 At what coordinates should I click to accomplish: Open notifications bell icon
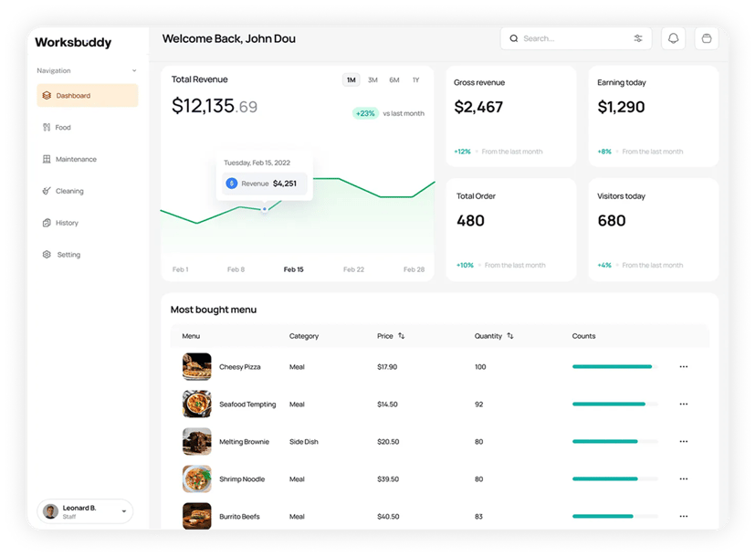673,38
